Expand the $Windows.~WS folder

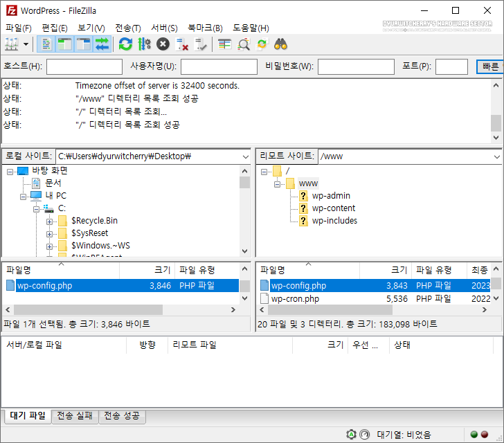[x=49, y=246]
